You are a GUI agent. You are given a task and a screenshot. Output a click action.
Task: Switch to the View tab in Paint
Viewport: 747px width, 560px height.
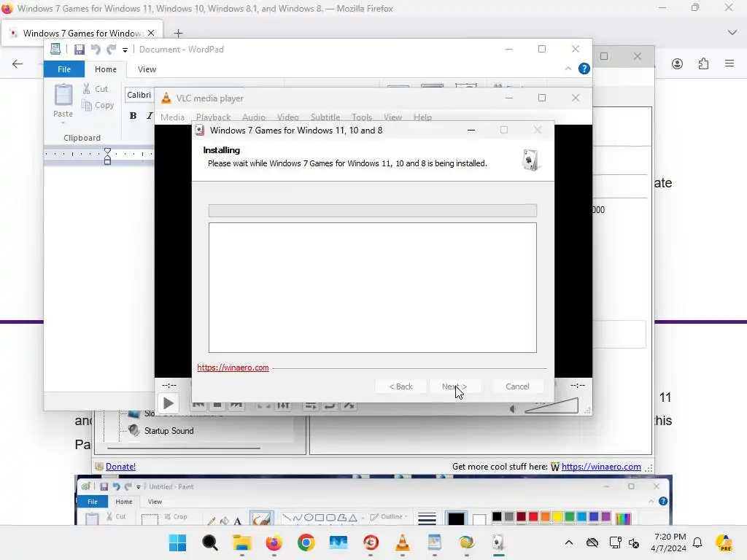click(x=155, y=502)
